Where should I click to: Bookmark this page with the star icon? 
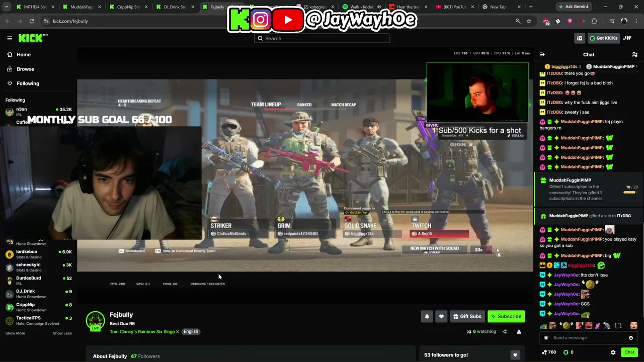point(529,21)
